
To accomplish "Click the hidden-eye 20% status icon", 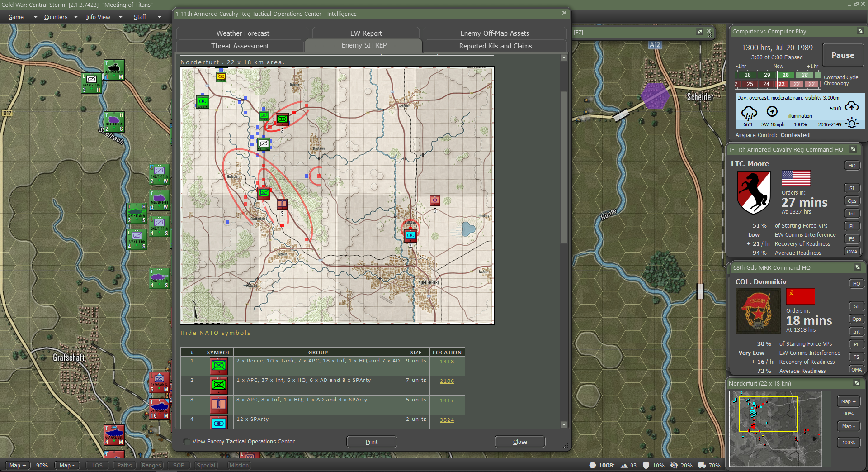I will [x=674, y=465].
